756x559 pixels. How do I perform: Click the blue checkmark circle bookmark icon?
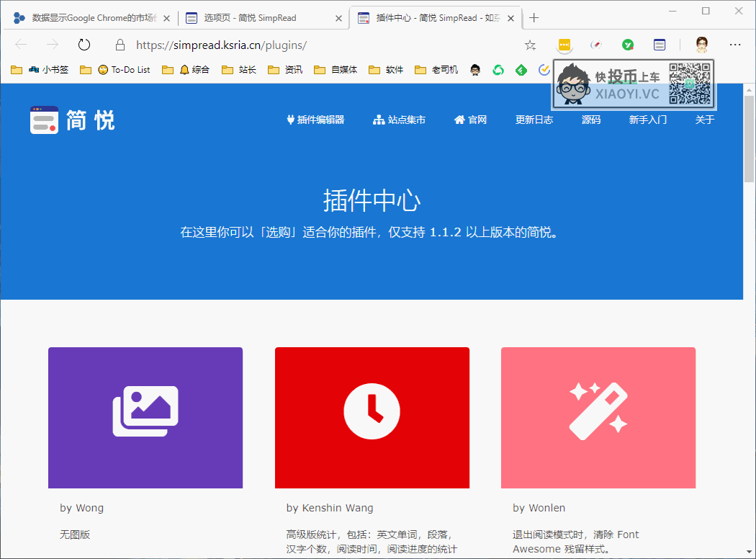coord(544,70)
